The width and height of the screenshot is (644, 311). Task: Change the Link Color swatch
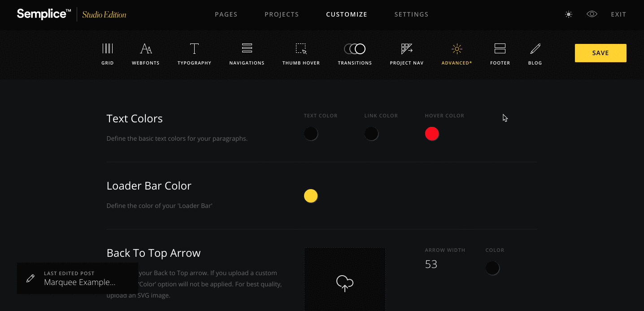tap(371, 134)
